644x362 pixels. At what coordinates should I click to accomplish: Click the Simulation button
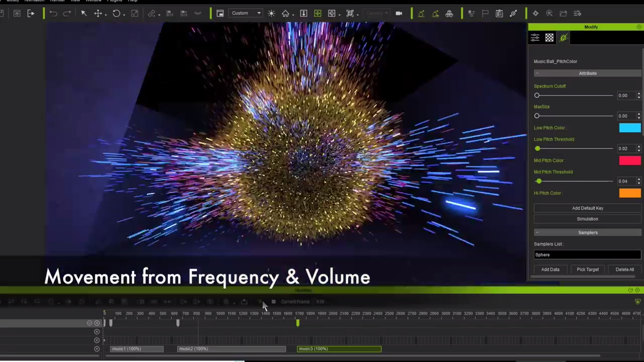pyautogui.click(x=587, y=219)
